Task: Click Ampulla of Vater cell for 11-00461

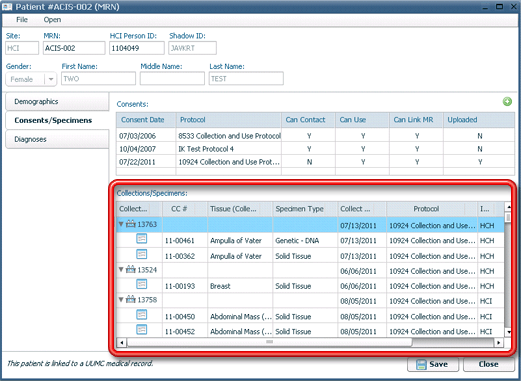Action: pyautogui.click(x=240, y=240)
